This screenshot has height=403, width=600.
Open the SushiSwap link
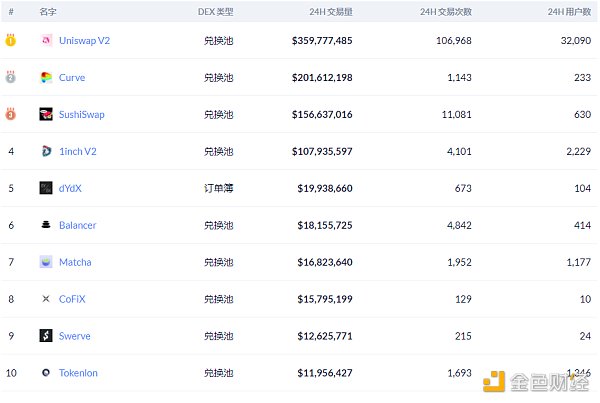pos(82,114)
